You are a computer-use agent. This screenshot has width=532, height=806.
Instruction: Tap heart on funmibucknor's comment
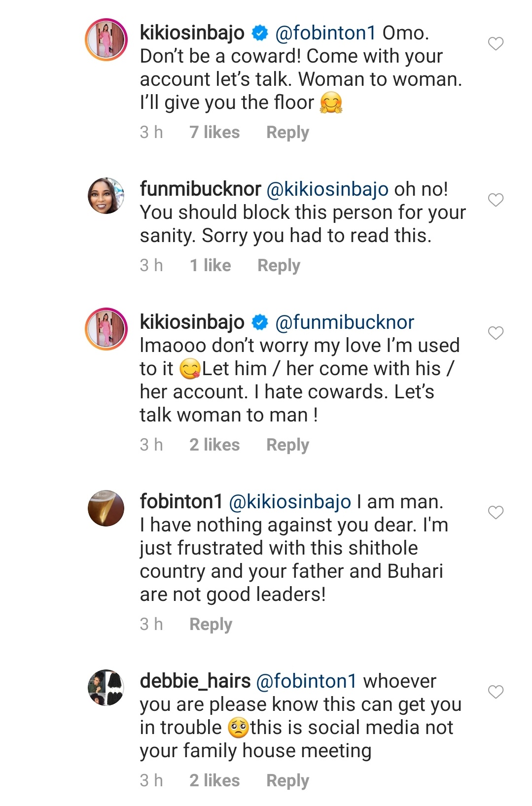[x=496, y=200]
